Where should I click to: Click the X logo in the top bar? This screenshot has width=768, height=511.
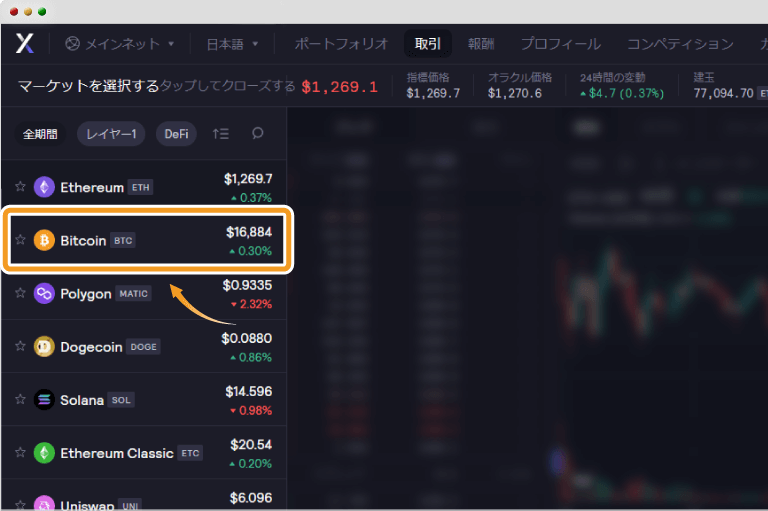pyautogui.click(x=24, y=44)
